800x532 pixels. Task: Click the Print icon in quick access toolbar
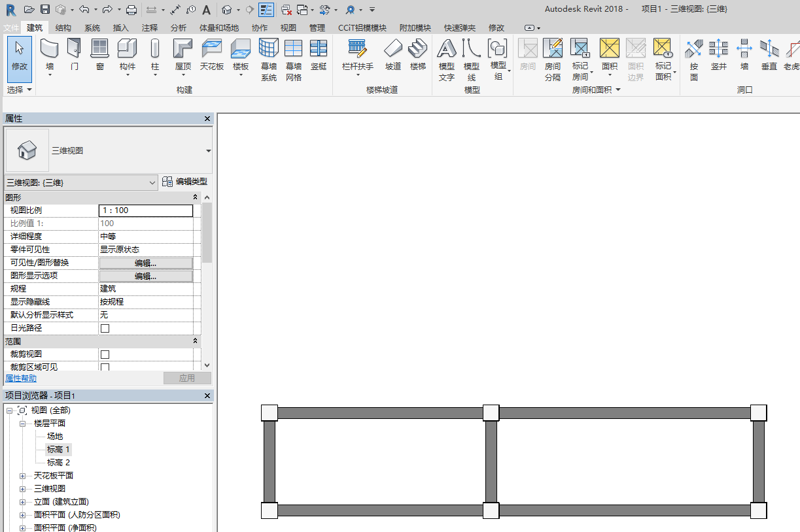[131, 10]
